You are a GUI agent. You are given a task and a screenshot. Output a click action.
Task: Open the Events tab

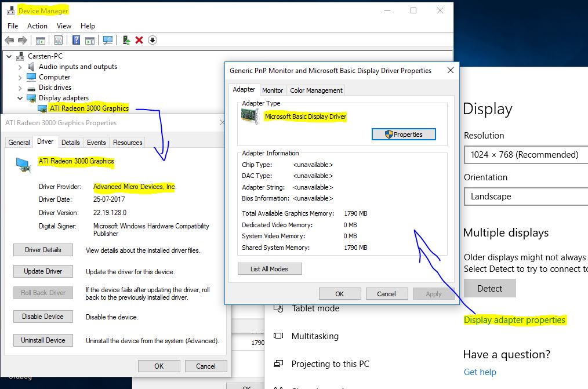tap(96, 143)
